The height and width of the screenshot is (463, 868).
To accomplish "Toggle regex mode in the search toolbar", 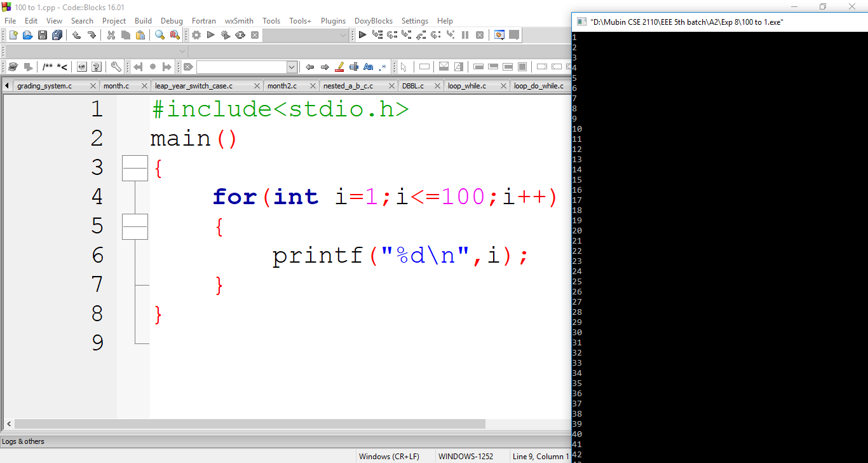I will tap(383, 66).
